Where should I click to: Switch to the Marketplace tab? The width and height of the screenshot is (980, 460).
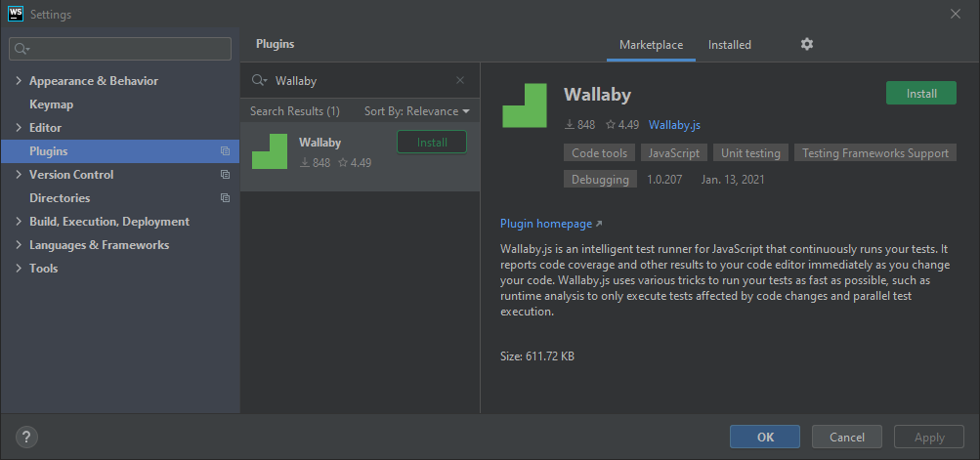tap(652, 45)
